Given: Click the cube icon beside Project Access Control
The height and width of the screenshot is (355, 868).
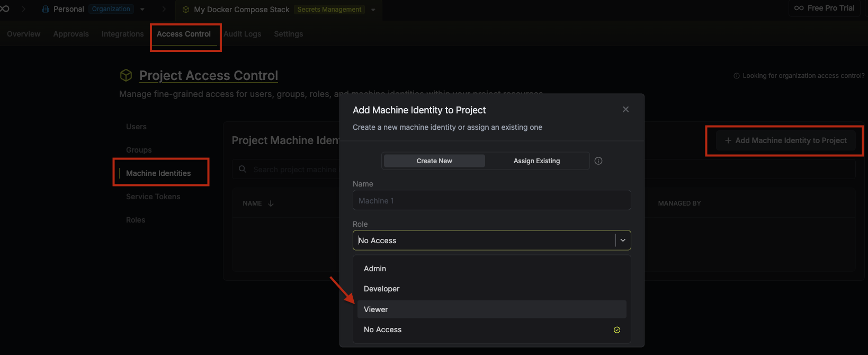Looking at the screenshot, I should coord(126,75).
